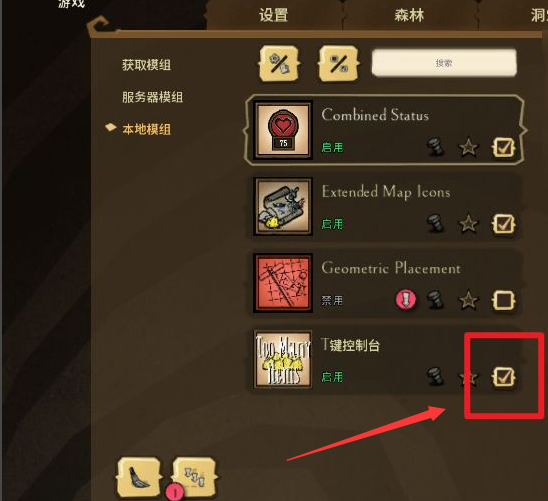The height and width of the screenshot is (501, 548).
Task: Switch to the 设置 tab
Action: tap(273, 15)
